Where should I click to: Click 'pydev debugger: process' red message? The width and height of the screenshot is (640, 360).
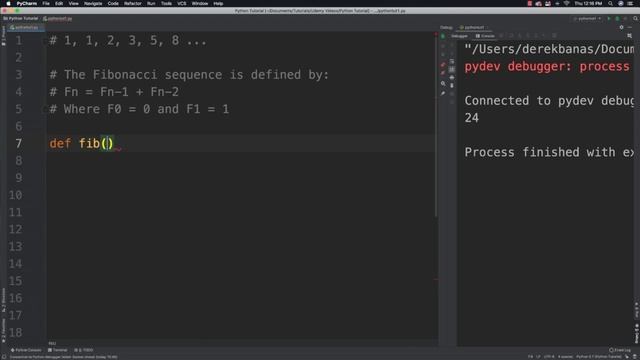[547, 67]
